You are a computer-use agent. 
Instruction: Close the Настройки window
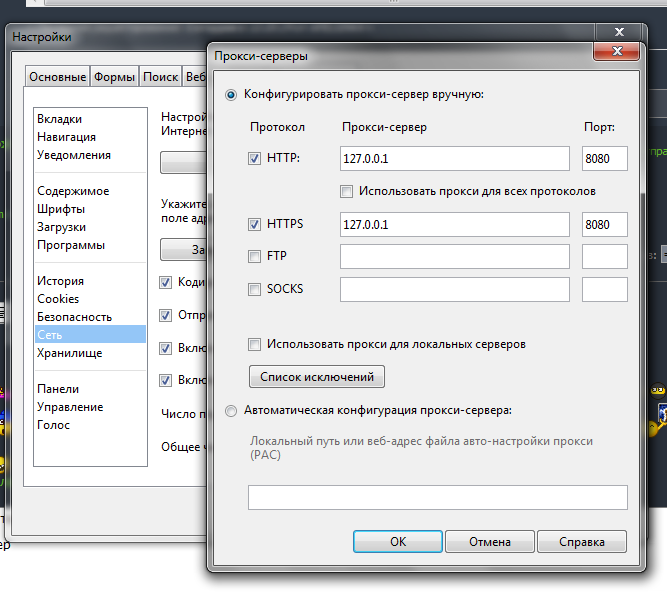619,32
